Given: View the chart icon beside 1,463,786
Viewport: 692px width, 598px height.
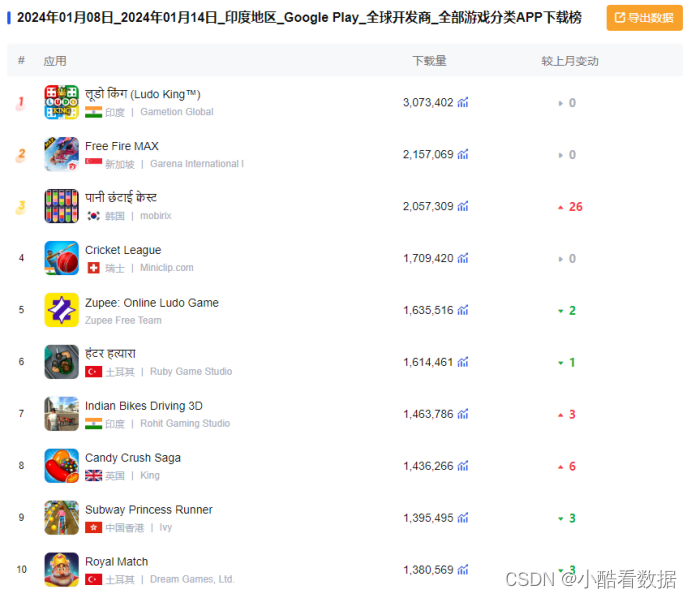Looking at the screenshot, I should [463, 414].
